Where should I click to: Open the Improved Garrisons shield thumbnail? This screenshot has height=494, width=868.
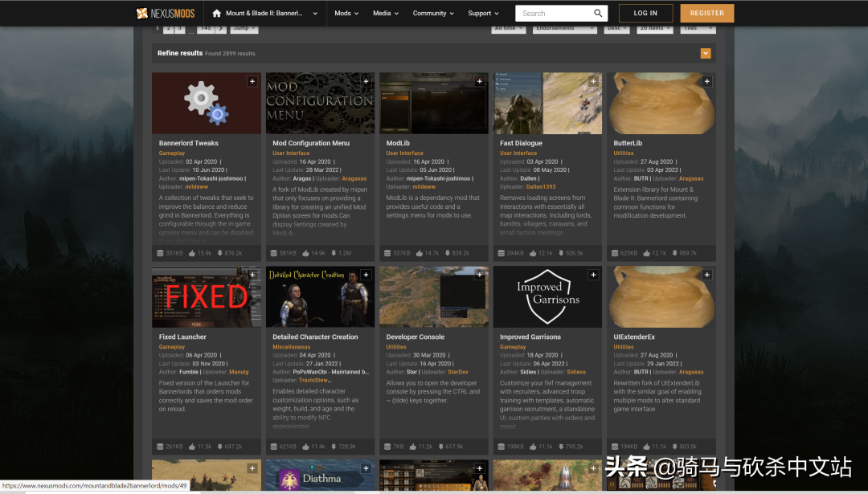pyautogui.click(x=547, y=297)
